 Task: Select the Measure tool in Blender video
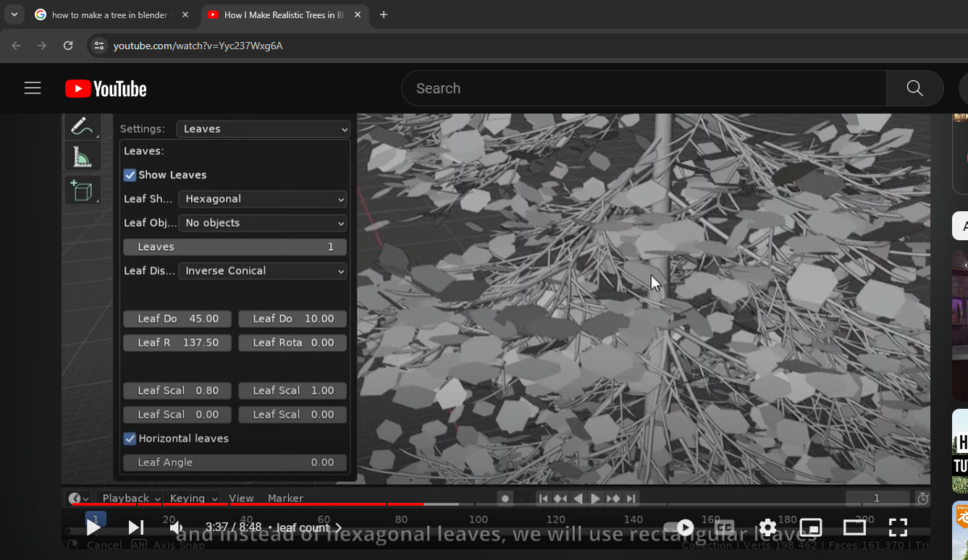tap(82, 156)
